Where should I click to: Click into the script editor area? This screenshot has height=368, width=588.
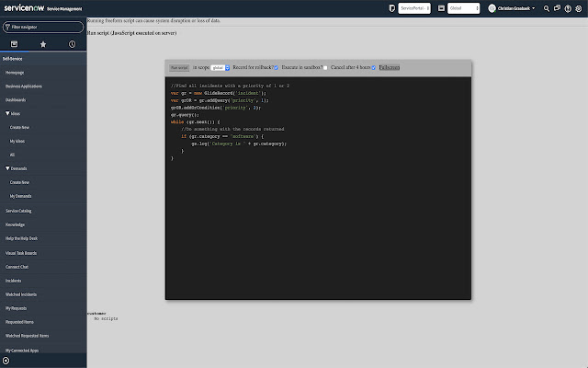click(x=318, y=188)
